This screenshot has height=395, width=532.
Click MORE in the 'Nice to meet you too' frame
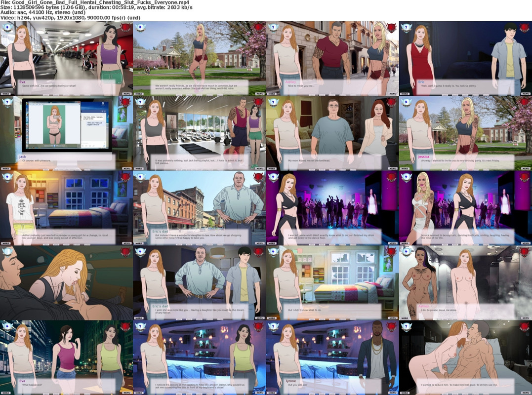tap(272, 94)
